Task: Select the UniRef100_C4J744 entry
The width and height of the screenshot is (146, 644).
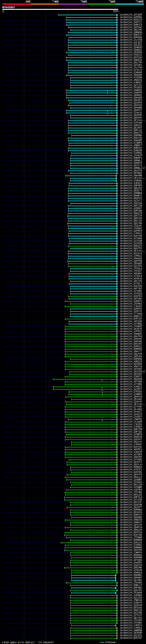Action: pos(131,67)
